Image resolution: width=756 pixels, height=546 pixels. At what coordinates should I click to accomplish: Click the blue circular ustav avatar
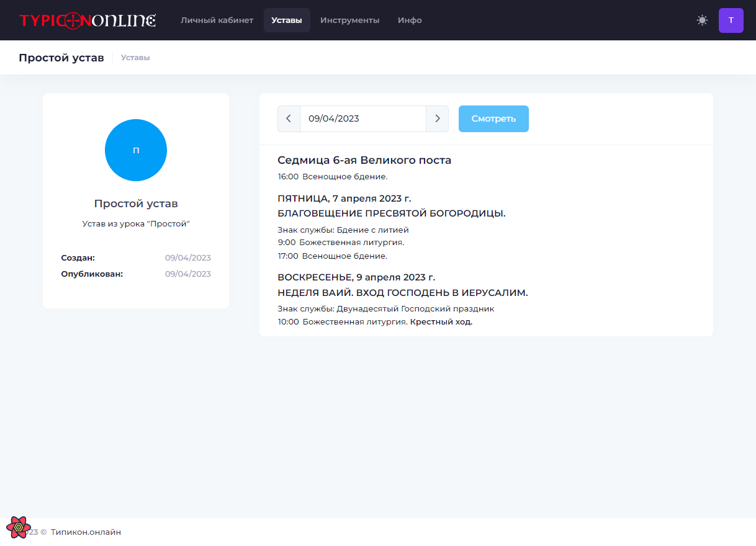pos(136,150)
